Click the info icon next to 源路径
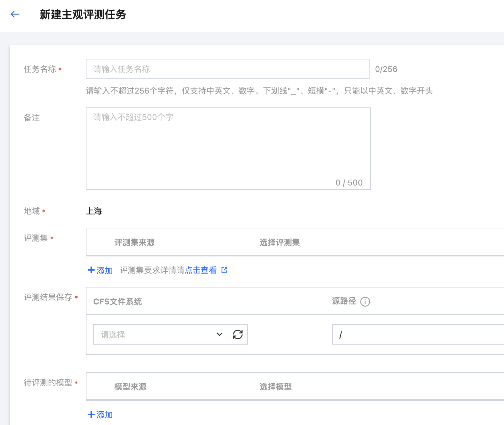The height and width of the screenshot is (425, 504). pos(365,301)
